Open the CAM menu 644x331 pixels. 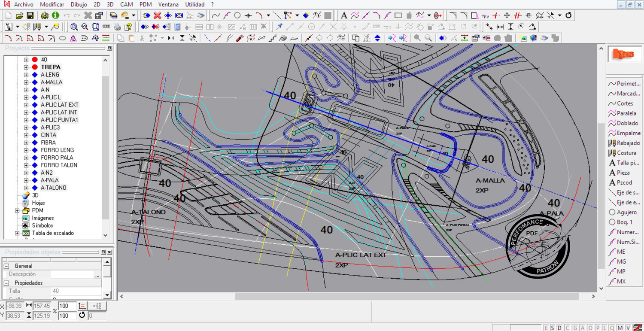[x=126, y=4]
